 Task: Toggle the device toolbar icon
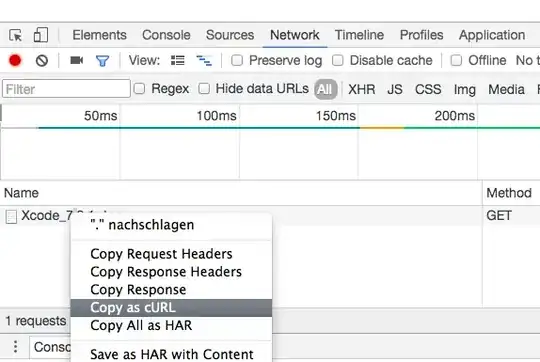click(x=40, y=35)
